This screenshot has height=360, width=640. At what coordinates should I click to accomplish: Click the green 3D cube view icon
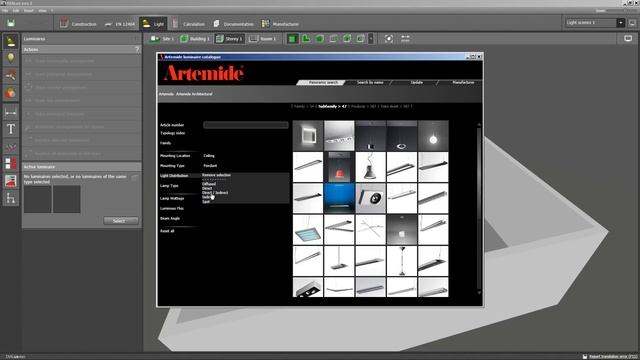[x=320, y=39]
